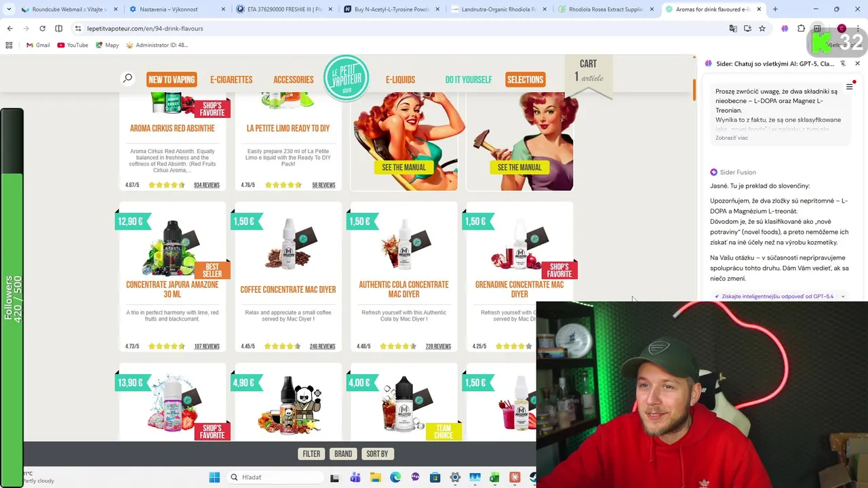Go back with browser back arrow

[9, 28]
